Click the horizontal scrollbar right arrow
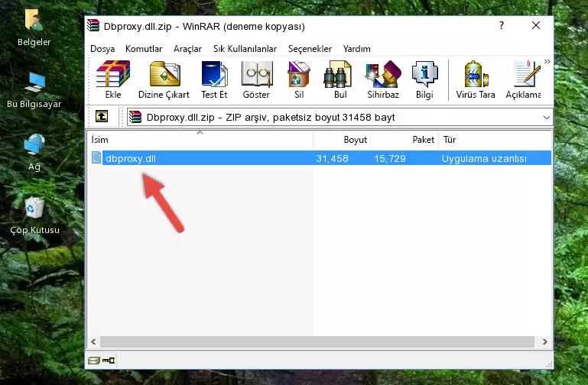 pos(545,341)
